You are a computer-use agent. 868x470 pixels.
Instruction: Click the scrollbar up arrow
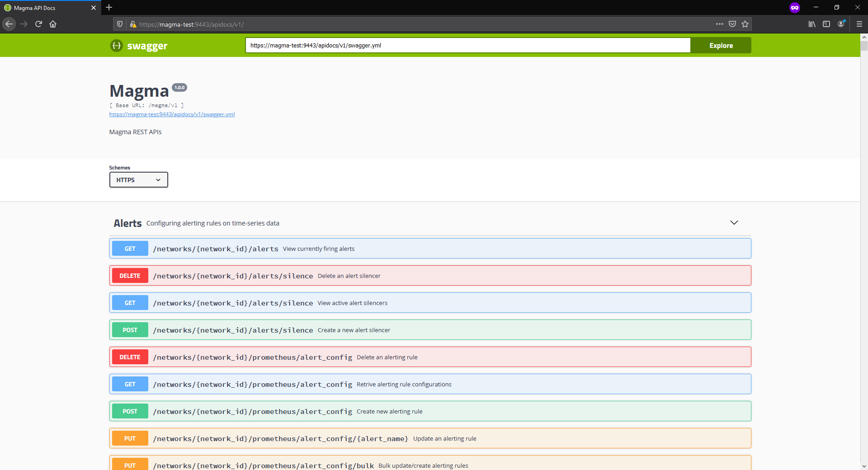[x=864, y=37]
